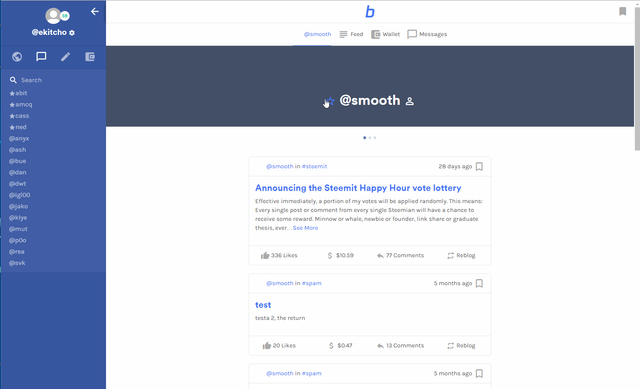Select the third carousel dot under banner
The height and width of the screenshot is (389, 640).
375,138
